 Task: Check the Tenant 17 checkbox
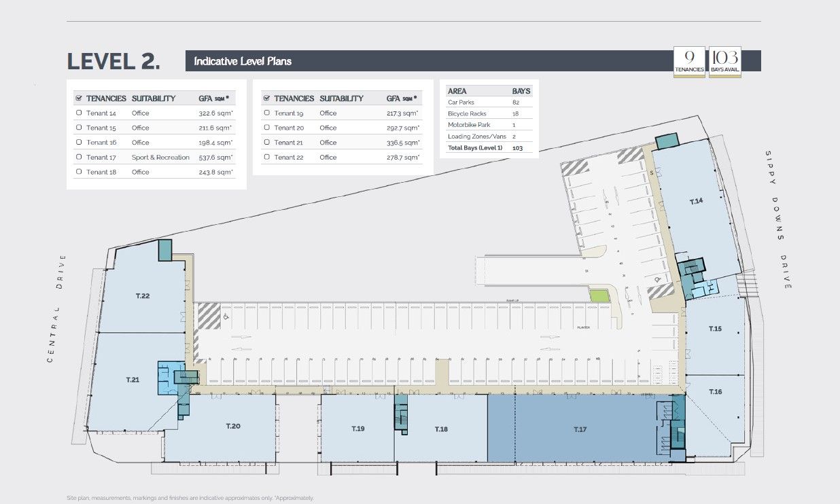(79, 158)
